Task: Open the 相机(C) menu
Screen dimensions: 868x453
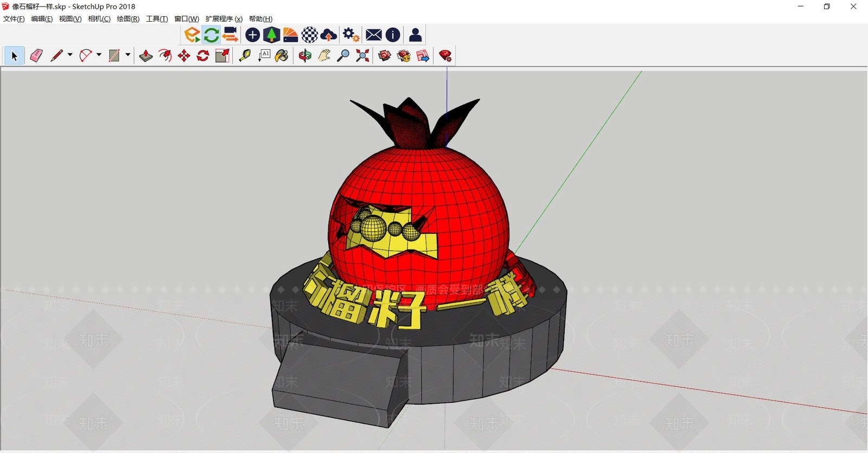Action: (99, 19)
